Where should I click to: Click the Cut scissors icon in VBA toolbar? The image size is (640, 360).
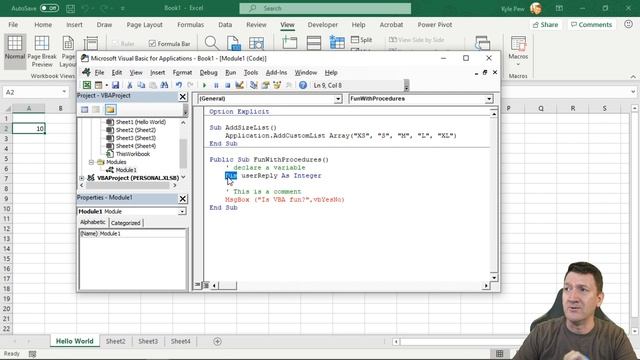129,85
